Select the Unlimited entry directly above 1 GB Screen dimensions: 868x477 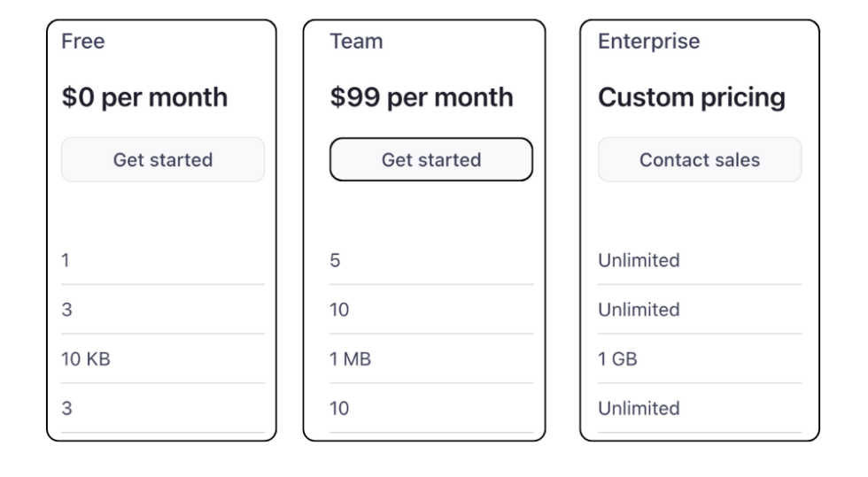click(639, 311)
